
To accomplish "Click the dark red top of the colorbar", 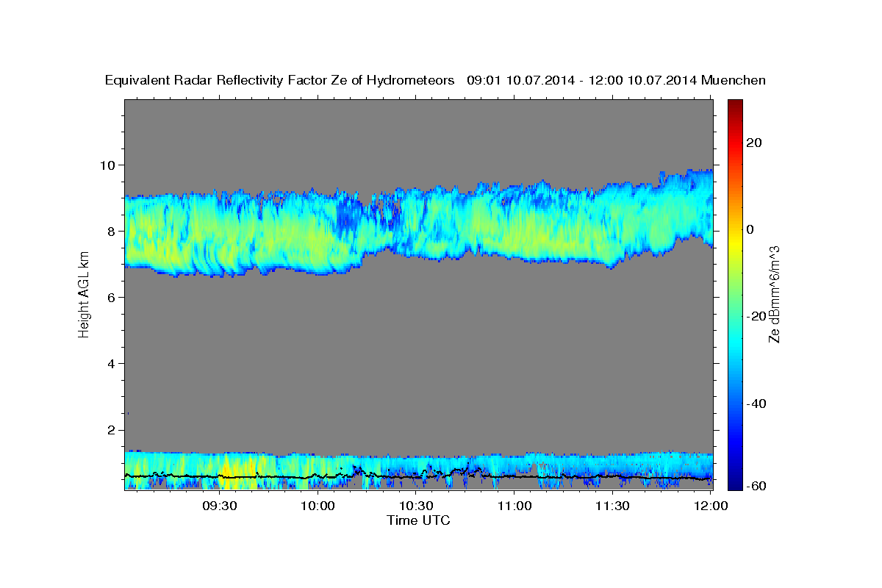I will [734, 104].
